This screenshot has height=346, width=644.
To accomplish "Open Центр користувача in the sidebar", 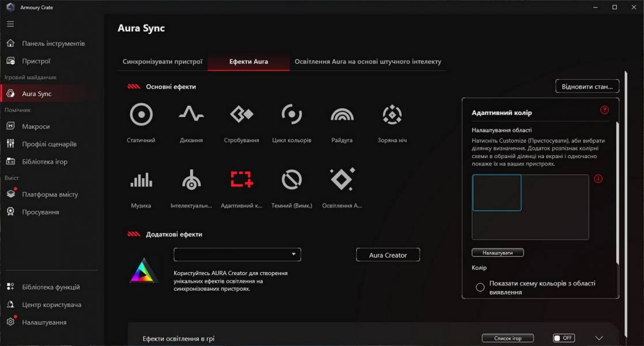I will coord(51,304).
